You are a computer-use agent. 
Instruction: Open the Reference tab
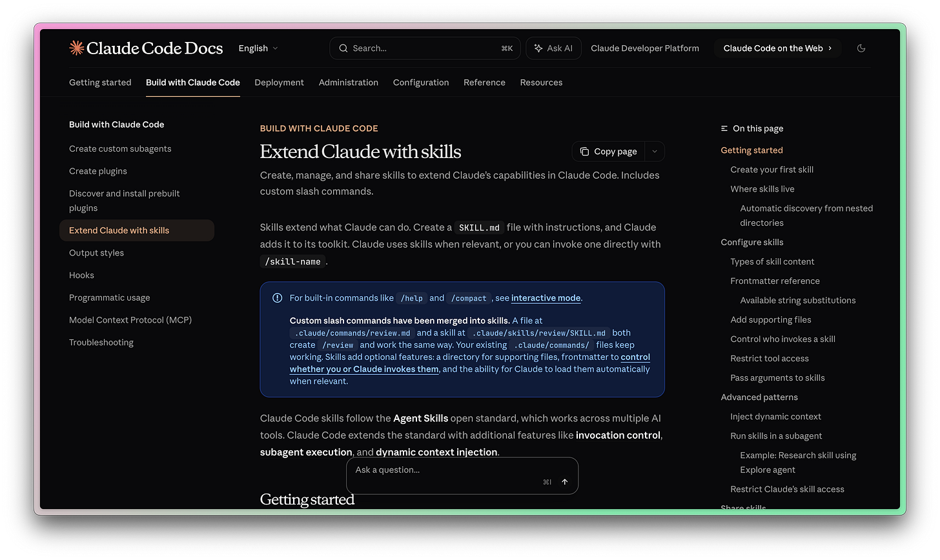point(484,83)
